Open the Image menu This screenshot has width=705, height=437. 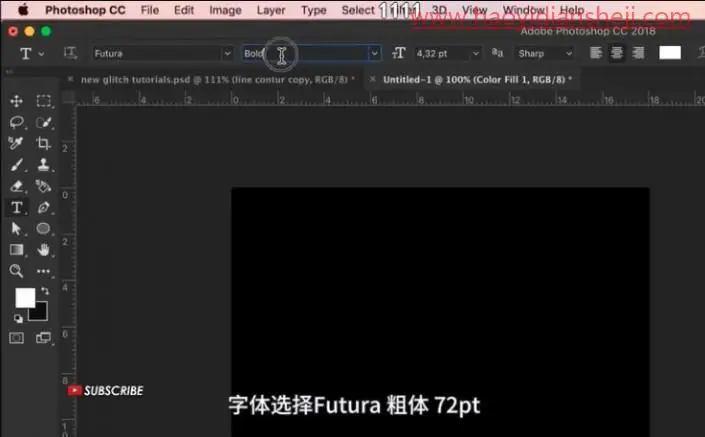(225, 10)
